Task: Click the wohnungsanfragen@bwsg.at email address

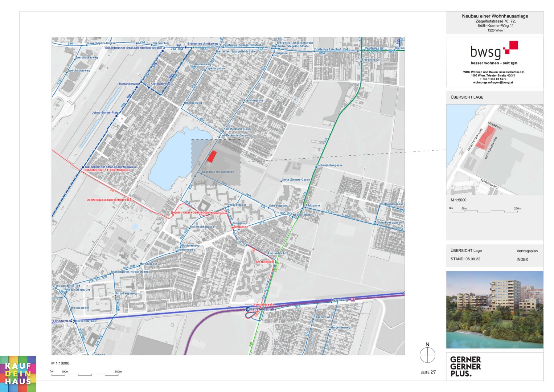Action: 493,82
